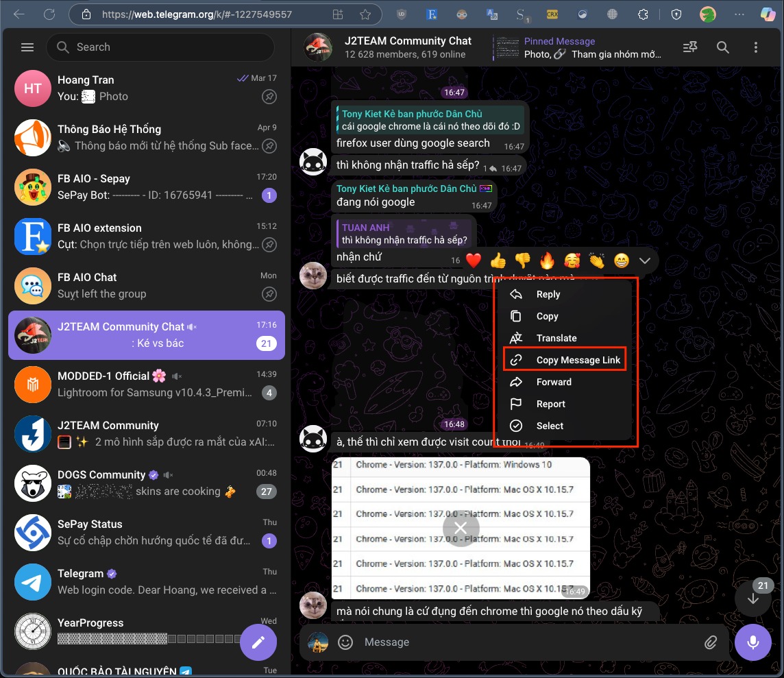Open the Pinned Message in the header
Image resolution: width=784 pixels, height=678 pixels.
coord(578,47)
